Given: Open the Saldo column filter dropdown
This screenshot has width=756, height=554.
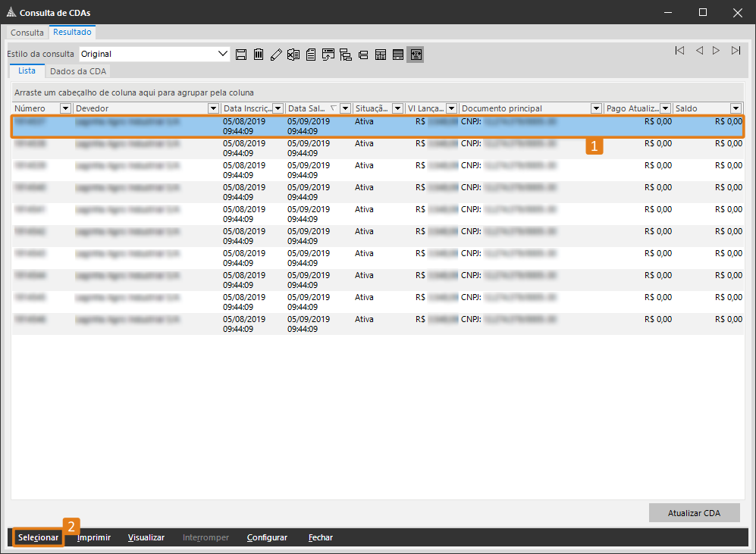Looking at the screenshot, I should 736,108.
